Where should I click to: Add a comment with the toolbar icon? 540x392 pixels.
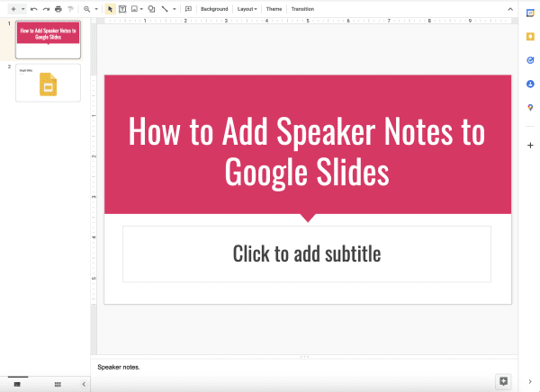coord(188,9)
